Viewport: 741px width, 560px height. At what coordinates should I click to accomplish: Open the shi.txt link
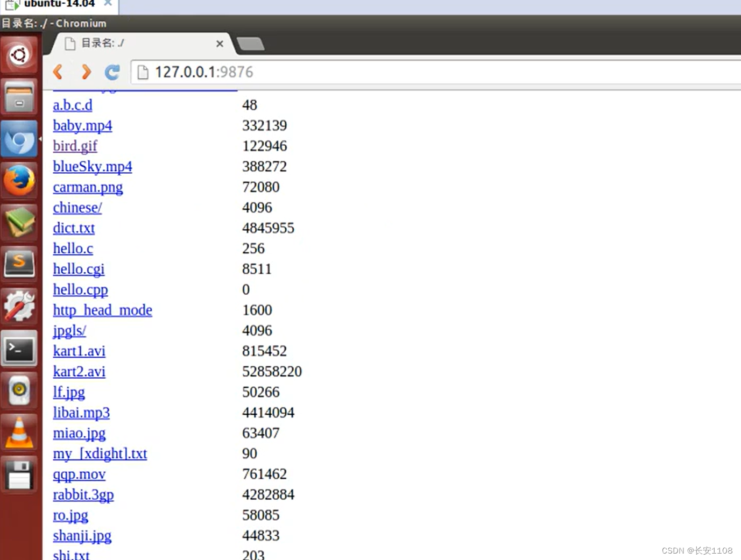pyautogui.click(x=71, y=555)
